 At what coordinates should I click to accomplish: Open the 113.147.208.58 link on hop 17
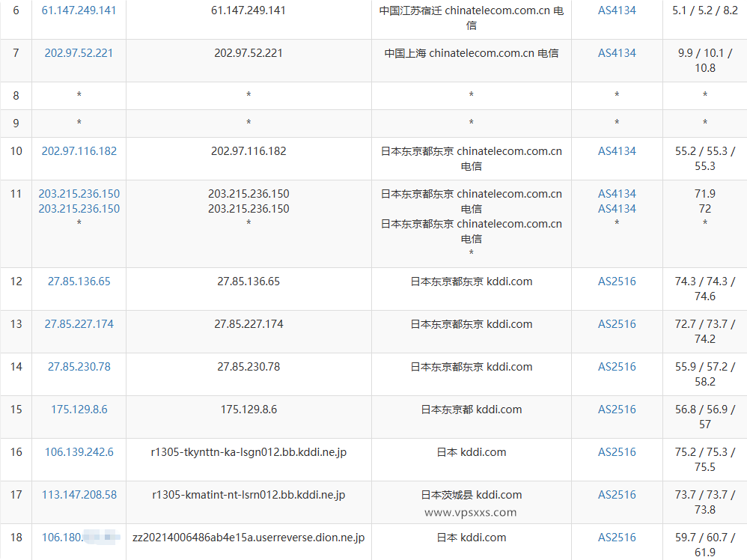[x=78, y=494]
